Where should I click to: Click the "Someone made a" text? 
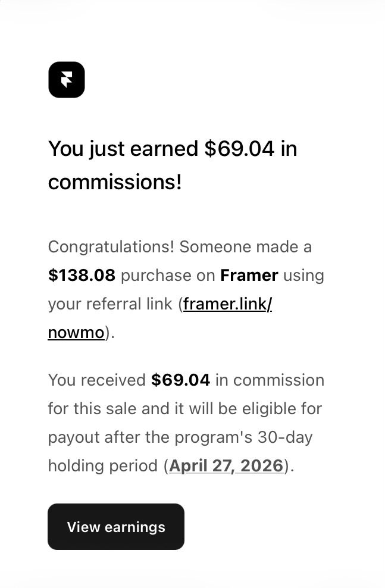pos(245,246)
